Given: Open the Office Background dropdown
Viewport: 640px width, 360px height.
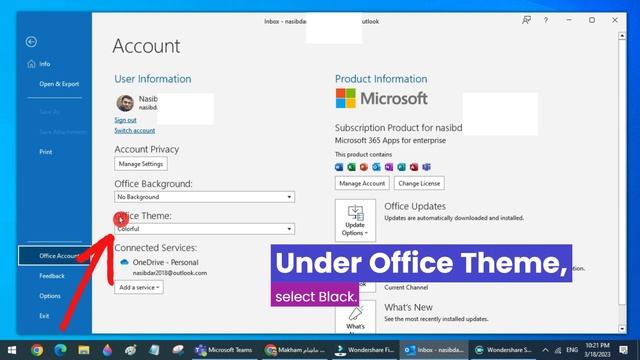Looking at the screenshot, I should tap(204, 197).
